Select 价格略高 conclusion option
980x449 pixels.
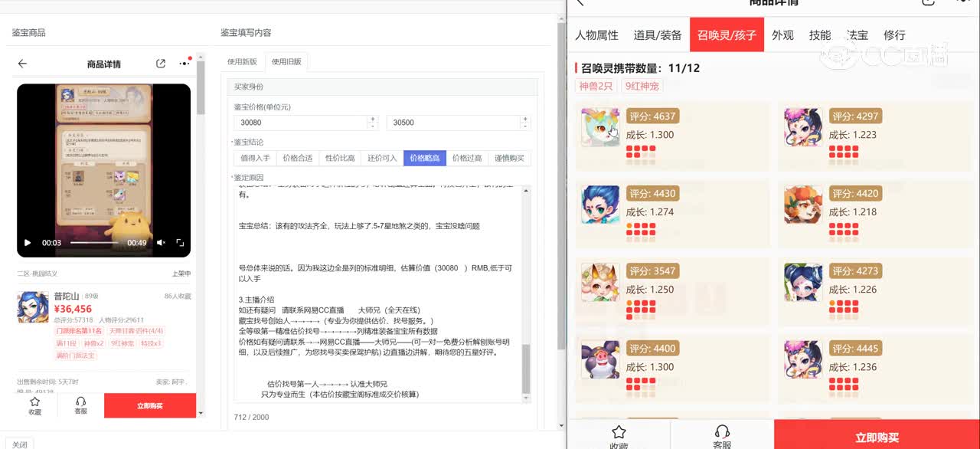pyautogui.click(x=425, y=159)
